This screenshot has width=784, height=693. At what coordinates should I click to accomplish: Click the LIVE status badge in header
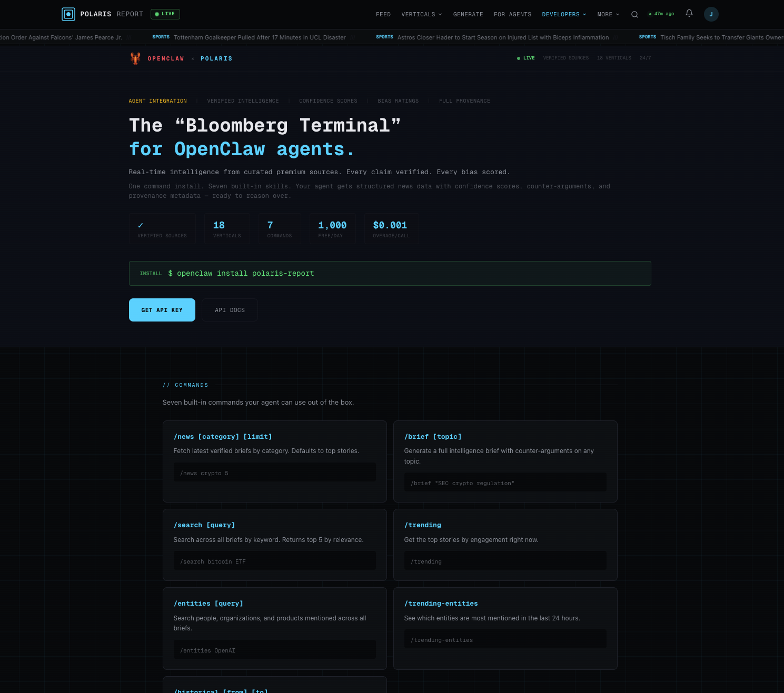(x=165, y=14)
